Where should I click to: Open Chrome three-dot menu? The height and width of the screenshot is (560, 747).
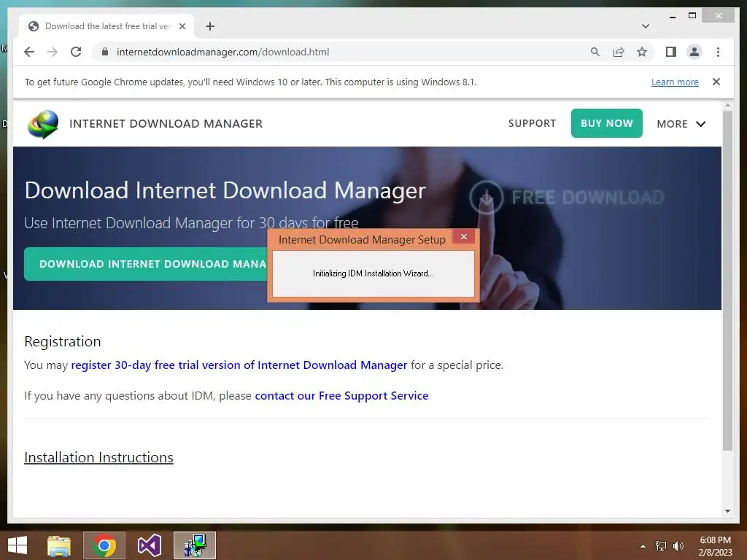click(718, 52)
